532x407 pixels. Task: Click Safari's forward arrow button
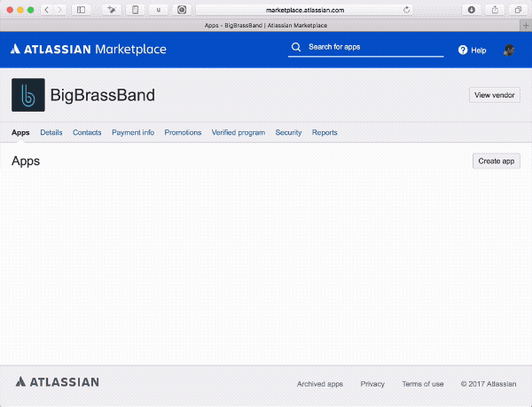point(59,10)
